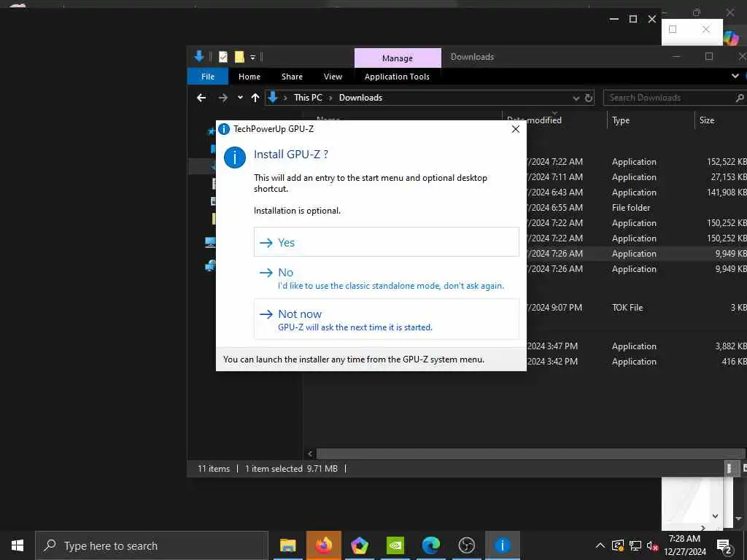
Task: Go back in File Explorer
Action: pyautogui.click(x=201, y=98)
